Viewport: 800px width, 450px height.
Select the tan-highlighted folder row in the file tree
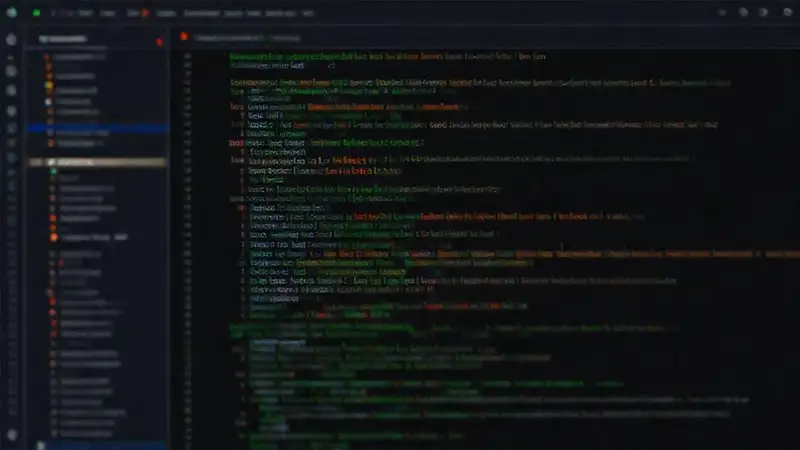coord(98,162)
